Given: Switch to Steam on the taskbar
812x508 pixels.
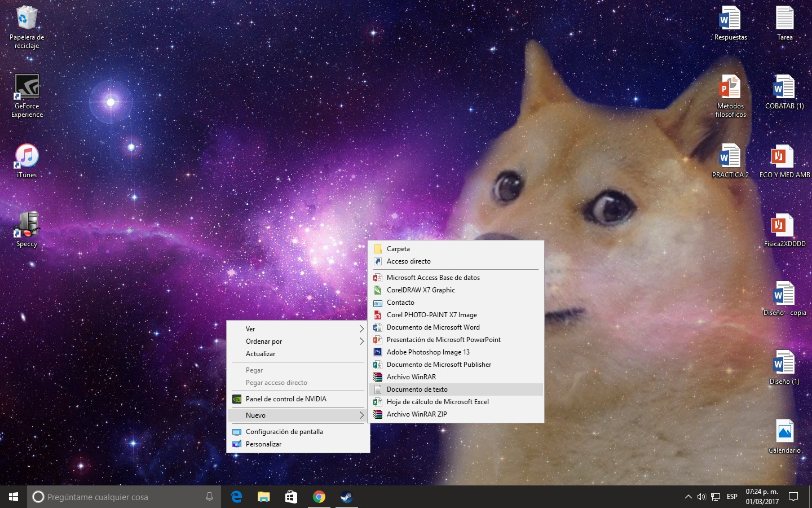Looking at the screenshot, I should [346, 497].
